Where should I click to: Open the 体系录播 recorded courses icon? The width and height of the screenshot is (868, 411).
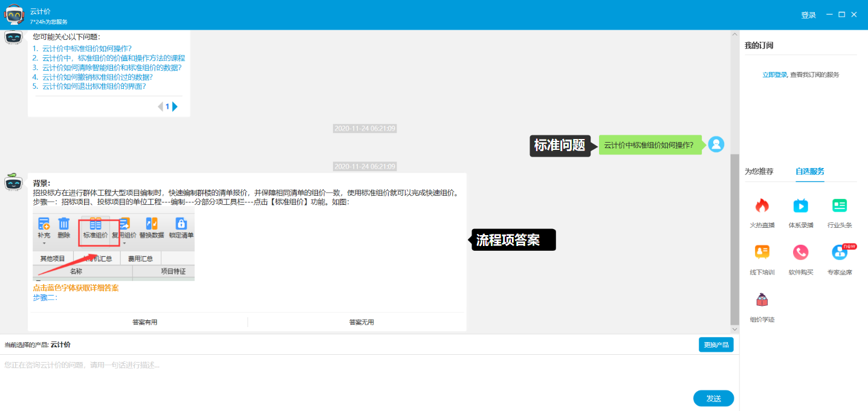(800, 206)
